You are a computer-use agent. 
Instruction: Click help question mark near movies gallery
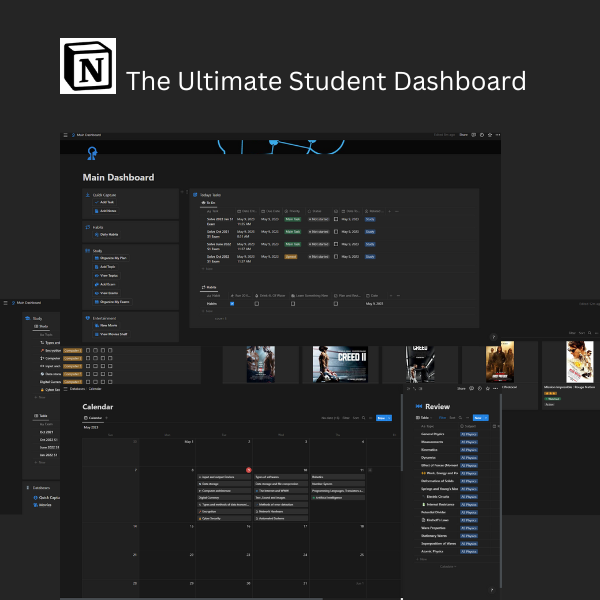pyautogui.click(x=494, y=337)
